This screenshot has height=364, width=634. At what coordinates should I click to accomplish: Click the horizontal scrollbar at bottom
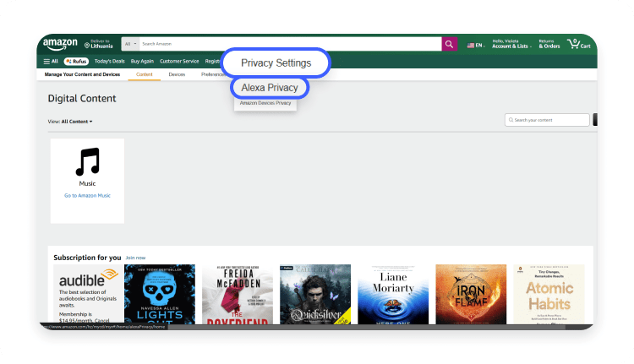coord(366,327)
